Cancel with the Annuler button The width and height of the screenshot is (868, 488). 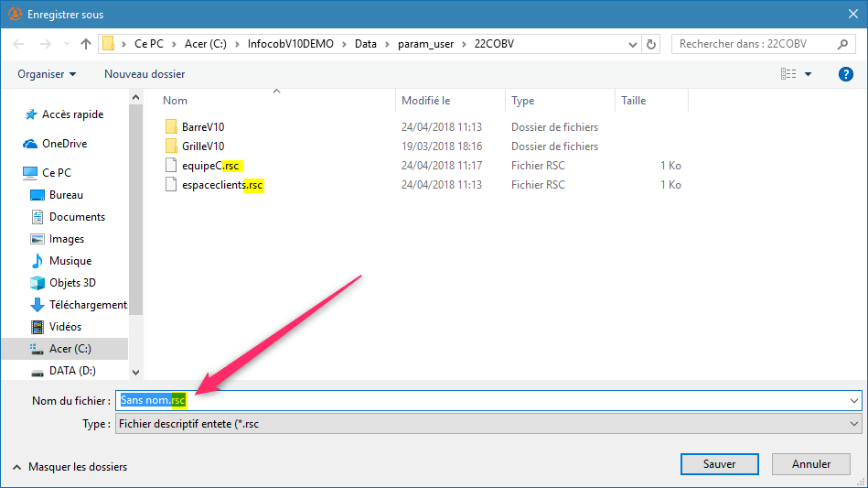[810, 464]
